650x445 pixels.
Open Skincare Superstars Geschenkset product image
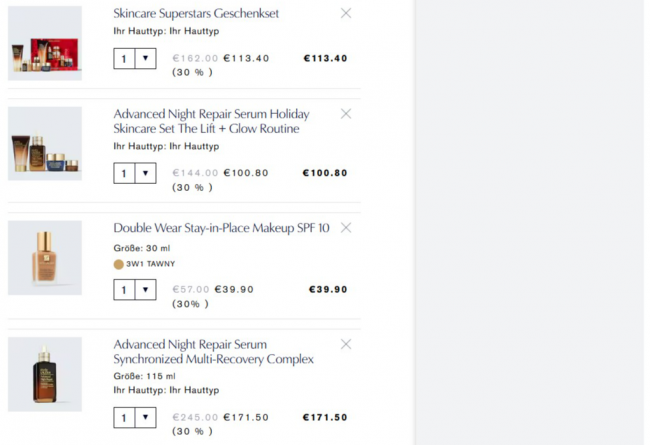click(45, 43)
